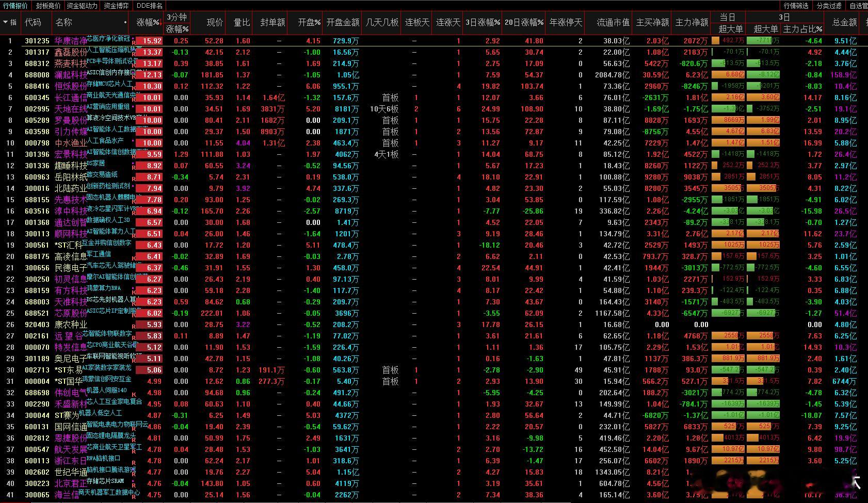
Task: Select stock name 天准科技
Action: pos(71,302)
